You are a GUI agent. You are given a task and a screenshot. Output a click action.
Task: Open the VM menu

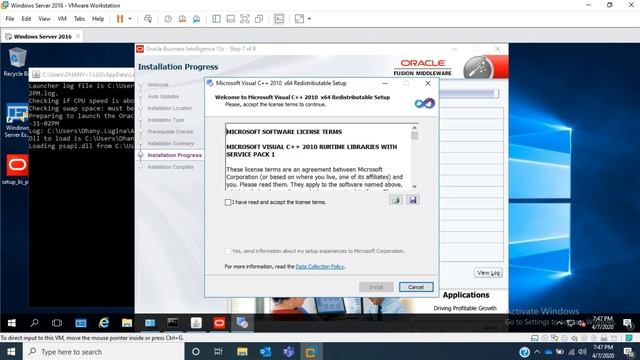pyautogui.click(x=62, y=19)
